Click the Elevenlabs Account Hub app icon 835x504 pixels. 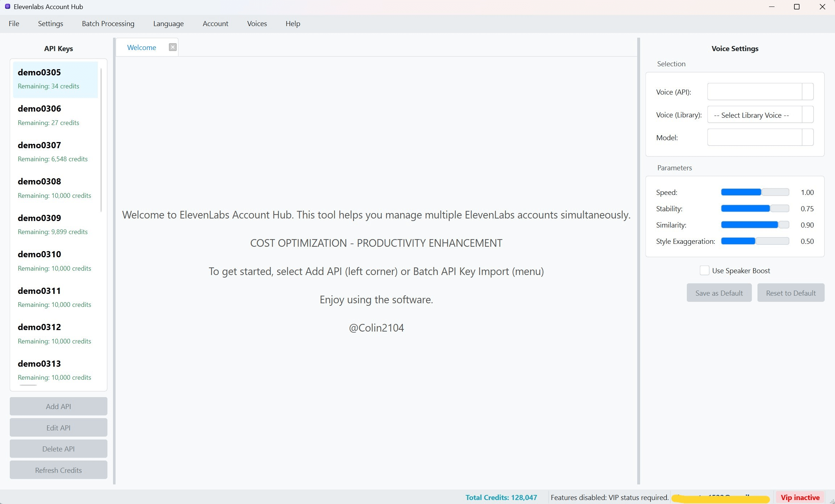coord(7,7)
